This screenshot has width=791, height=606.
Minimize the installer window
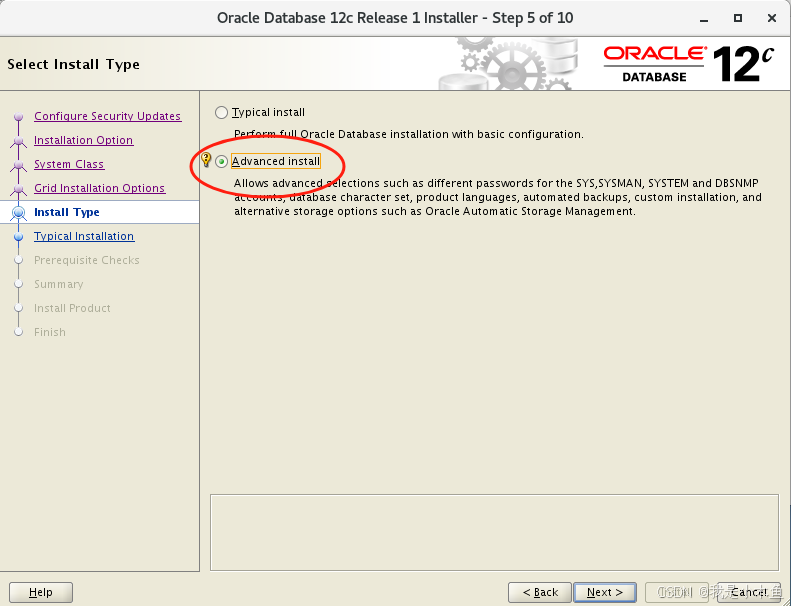click(704, 19)
